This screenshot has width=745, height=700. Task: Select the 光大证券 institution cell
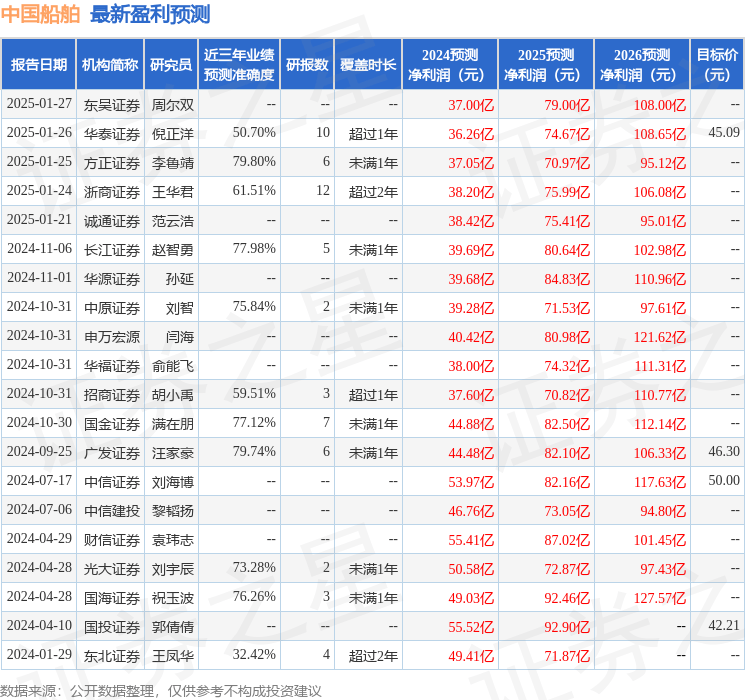112,569
